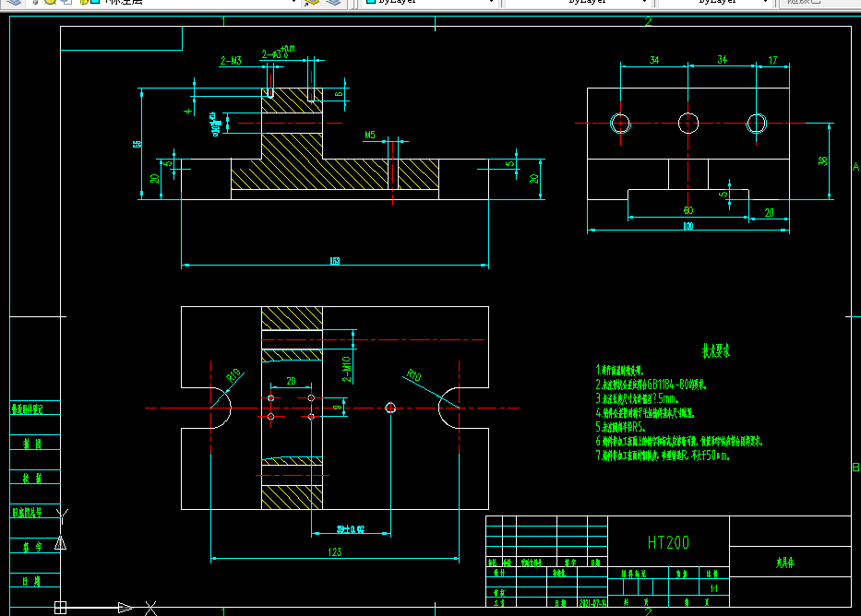Select the 4 dimension text beside top block
861x616 pixels.
pos(188,111)
